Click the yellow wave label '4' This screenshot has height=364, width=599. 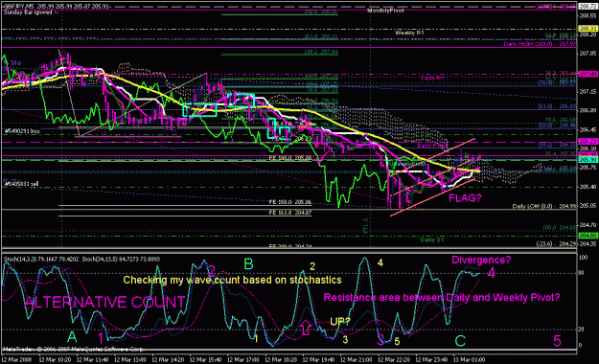(x=380, y=262)
